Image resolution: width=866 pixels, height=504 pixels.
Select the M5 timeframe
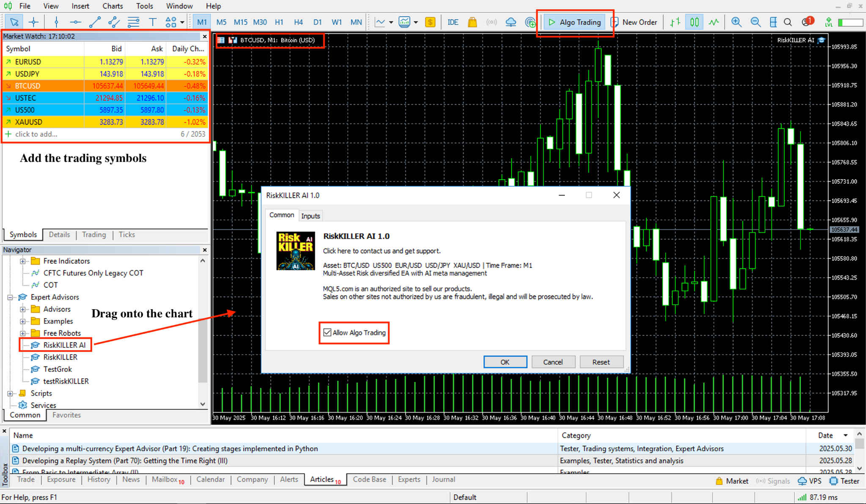point(221,22)
